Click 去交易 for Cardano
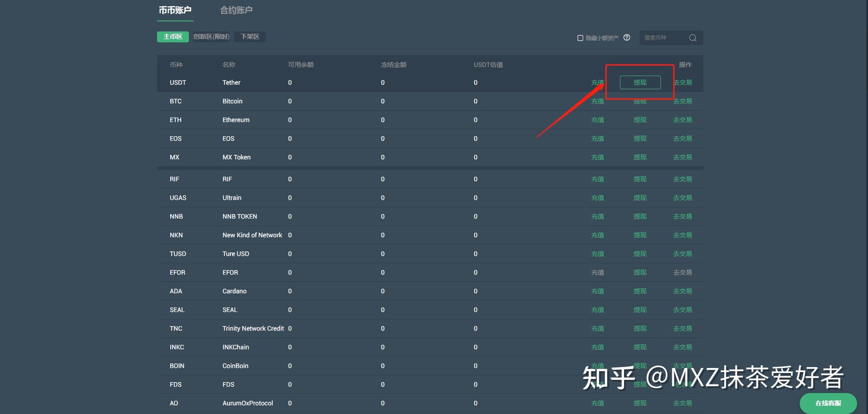Viewport: 868px width, 414px height. tap(682, 291)
